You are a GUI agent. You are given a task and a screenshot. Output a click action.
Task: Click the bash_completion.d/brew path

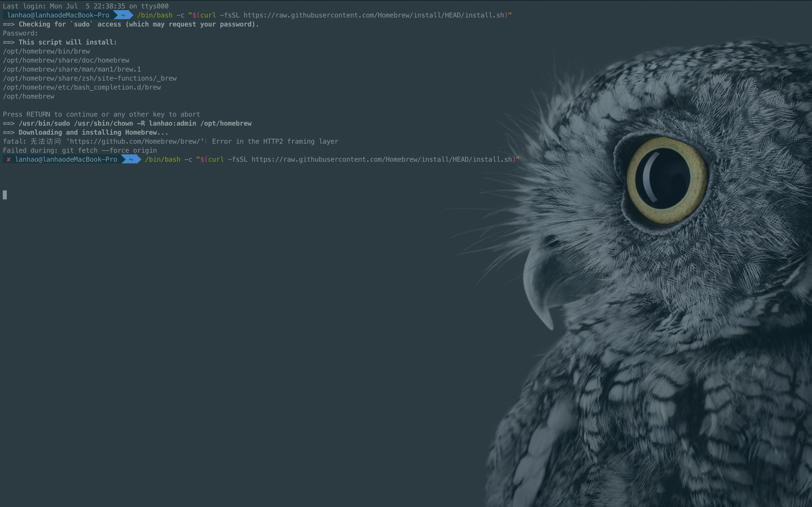(x=82, y=88)
